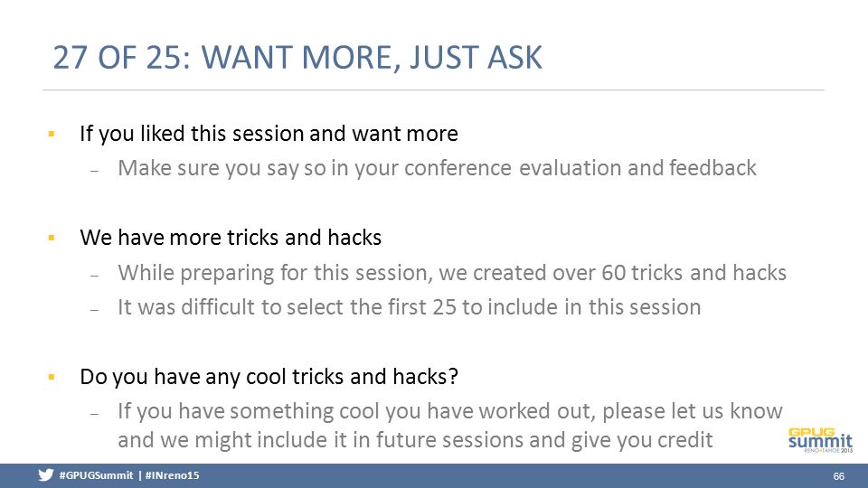Click the 'While preparing for this session' line
The image size is (868, 488).
click(452, 273)
